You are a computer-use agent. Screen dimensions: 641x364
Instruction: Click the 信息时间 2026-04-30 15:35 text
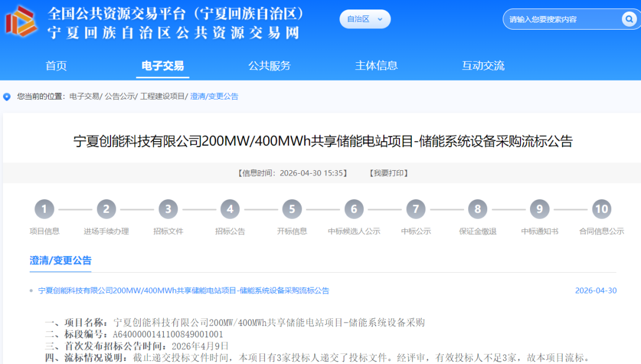click(293, 173)
